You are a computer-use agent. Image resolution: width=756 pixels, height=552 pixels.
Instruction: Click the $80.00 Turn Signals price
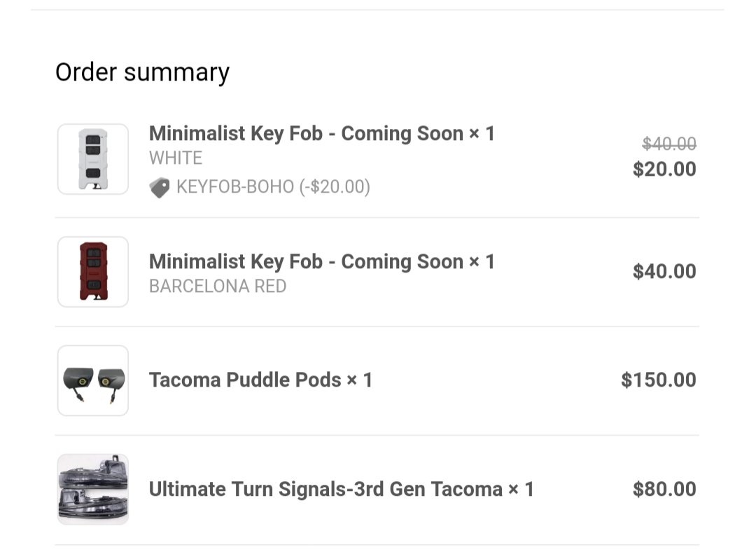(x=664, y=489)
